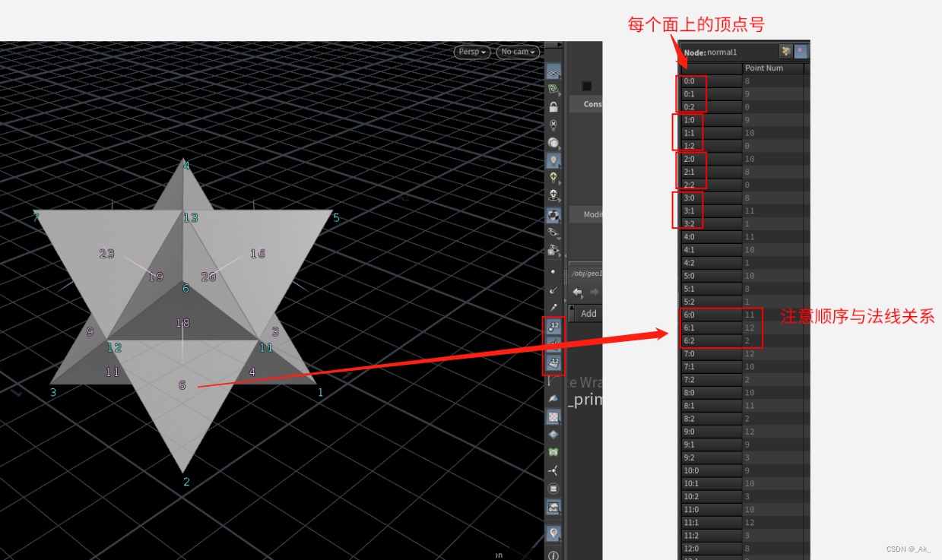Toggle point numbers display icon

pos(553,327)
